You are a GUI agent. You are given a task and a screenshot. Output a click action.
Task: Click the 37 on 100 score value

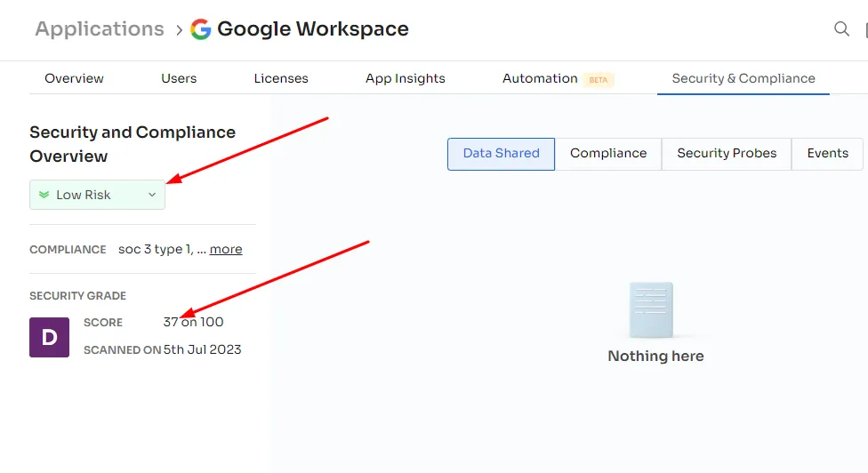(193, 322)
